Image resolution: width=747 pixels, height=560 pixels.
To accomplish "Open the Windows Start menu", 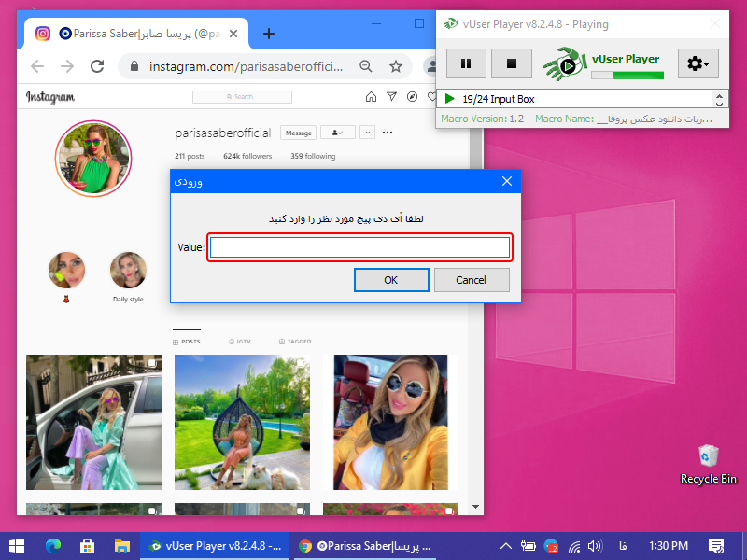I will 17,546.
